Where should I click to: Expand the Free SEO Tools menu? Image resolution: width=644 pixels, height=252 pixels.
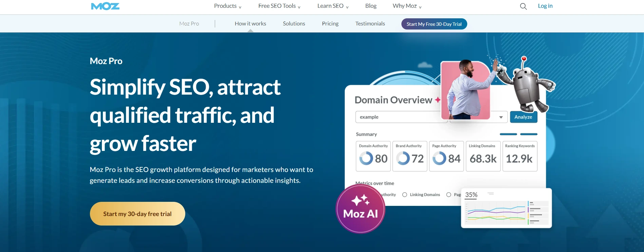279,6
